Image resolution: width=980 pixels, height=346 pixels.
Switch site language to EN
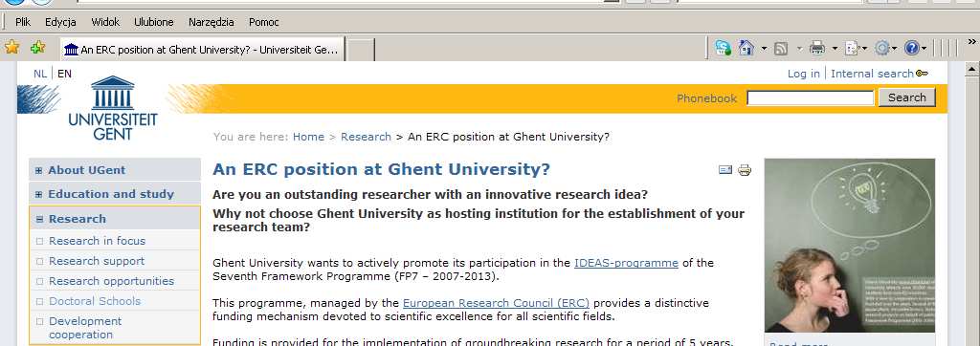[x=64, y=74]
